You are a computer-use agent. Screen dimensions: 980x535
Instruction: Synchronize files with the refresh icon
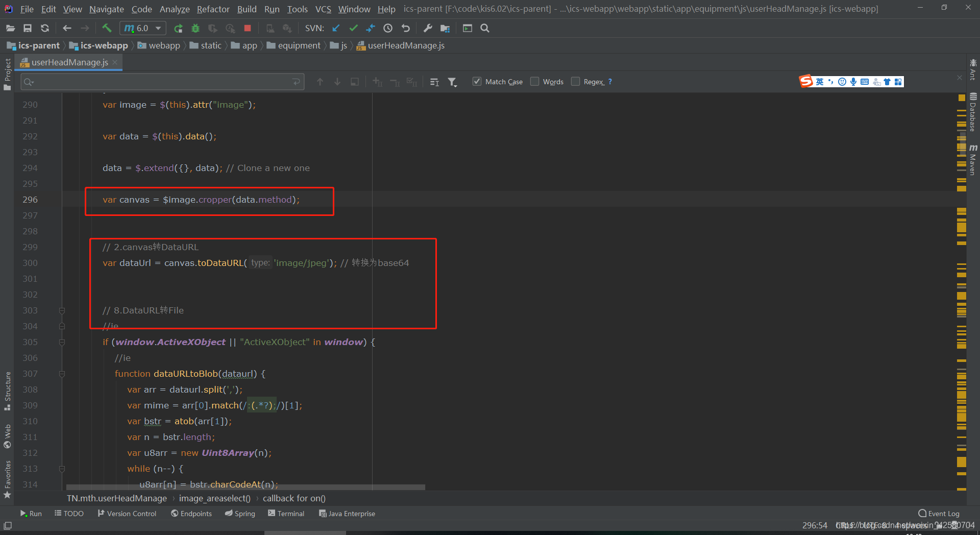45,28
